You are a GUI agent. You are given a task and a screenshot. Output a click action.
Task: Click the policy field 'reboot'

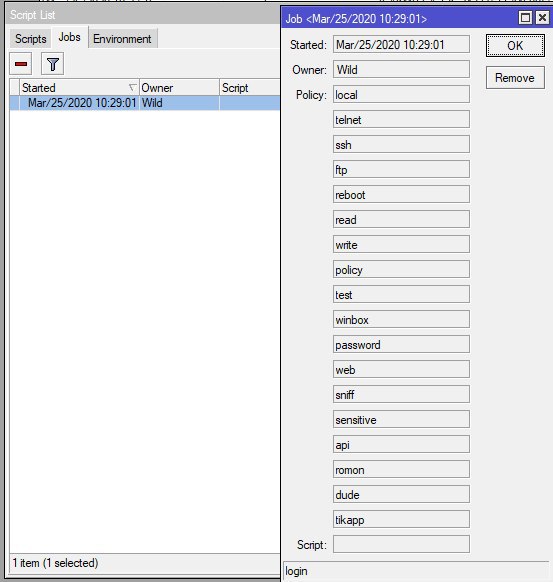pyautogui.click(x=401, y=194)
